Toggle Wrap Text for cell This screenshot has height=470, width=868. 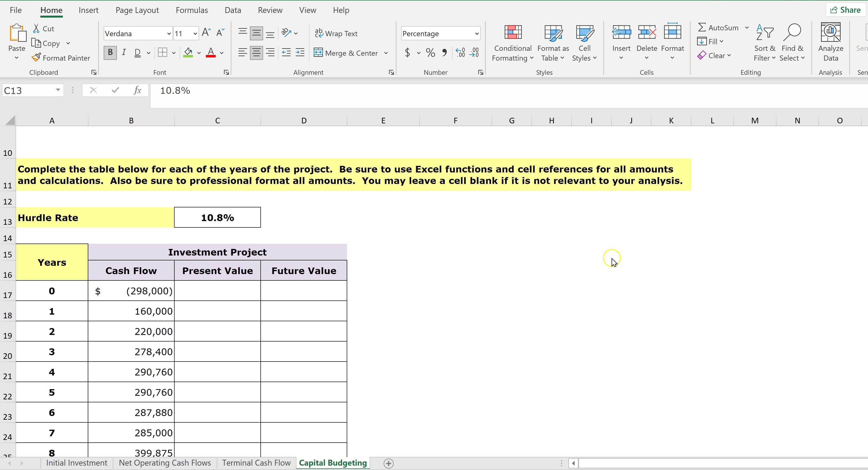point(336,34)
